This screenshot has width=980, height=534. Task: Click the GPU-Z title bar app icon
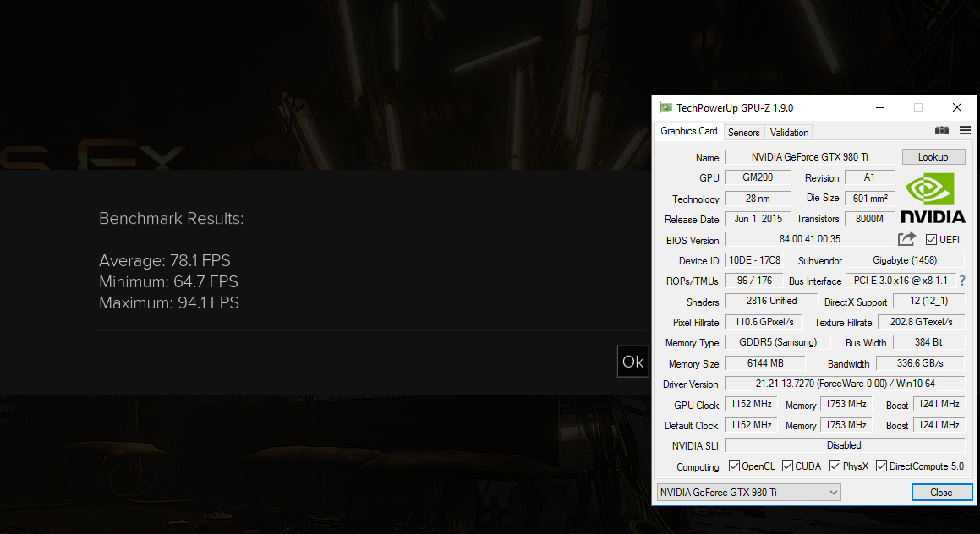pyautogui.click(x=665, y=108)
